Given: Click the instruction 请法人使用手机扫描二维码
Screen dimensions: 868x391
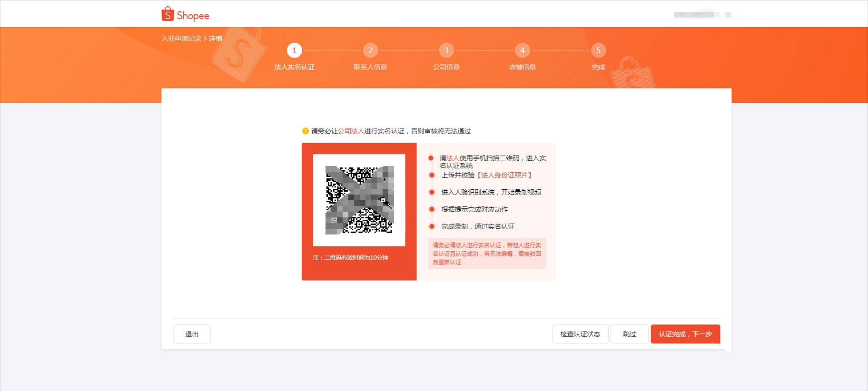Looking at the screenshot, I should coord(493,162).
